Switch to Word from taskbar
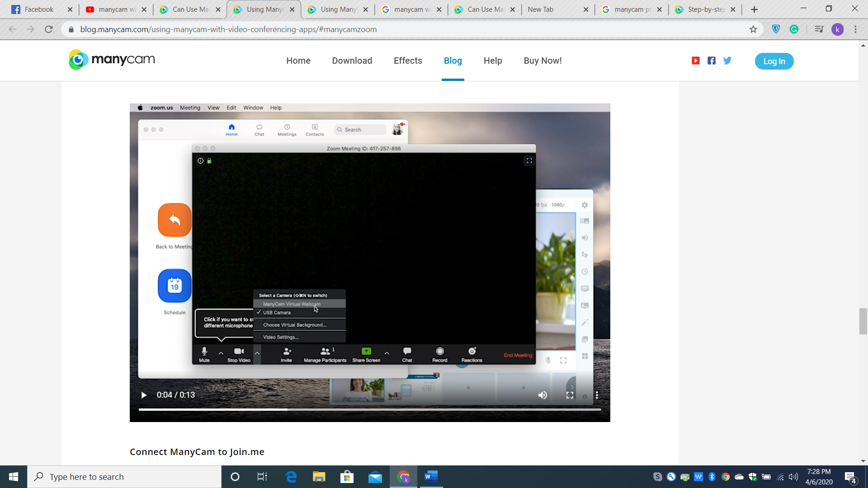This screenshot has width=868, height=488. tap(431, 477)
